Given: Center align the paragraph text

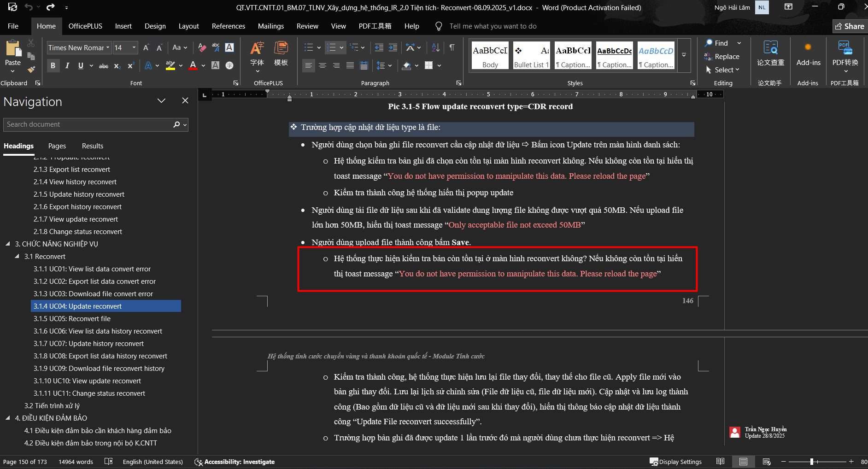Looking at the screenshot, I should click(323, 65).
